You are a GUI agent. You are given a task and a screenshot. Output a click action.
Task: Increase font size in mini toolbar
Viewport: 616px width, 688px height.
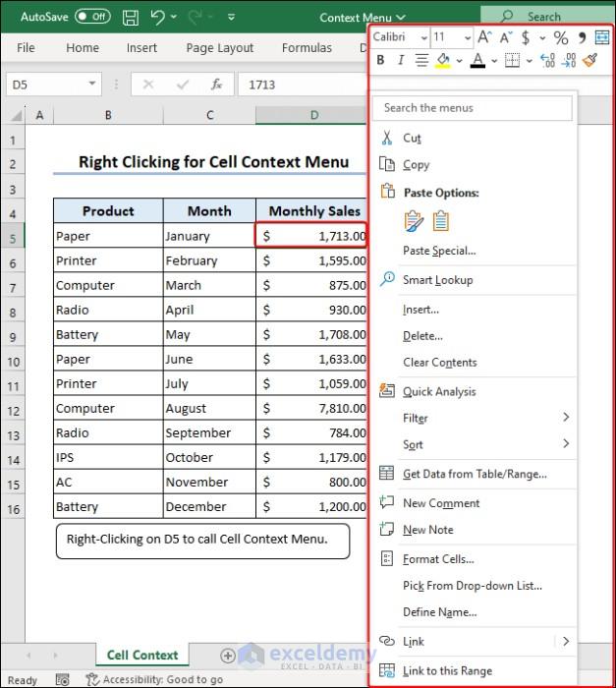[484, 37]
